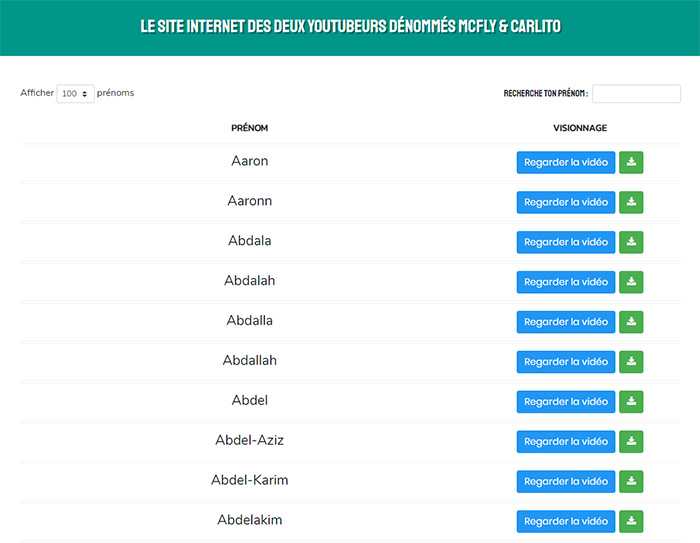Sort the table by Prénom column header

[x=249, y=128]
